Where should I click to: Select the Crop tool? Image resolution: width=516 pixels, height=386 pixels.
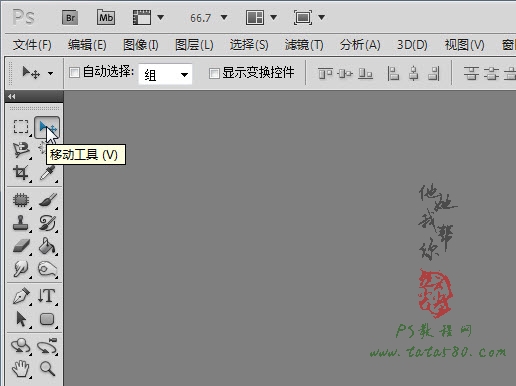pyautogui.click(x=21, y=173)
